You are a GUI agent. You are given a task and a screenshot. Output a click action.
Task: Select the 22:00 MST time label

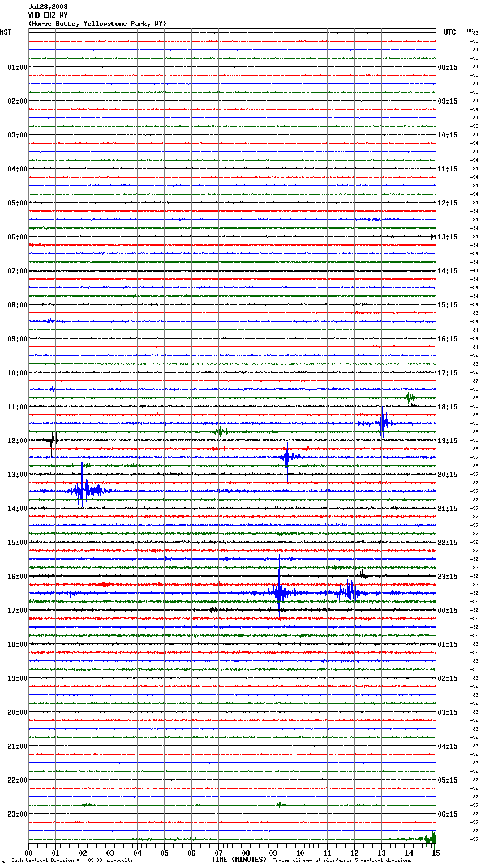coord(18,780)
